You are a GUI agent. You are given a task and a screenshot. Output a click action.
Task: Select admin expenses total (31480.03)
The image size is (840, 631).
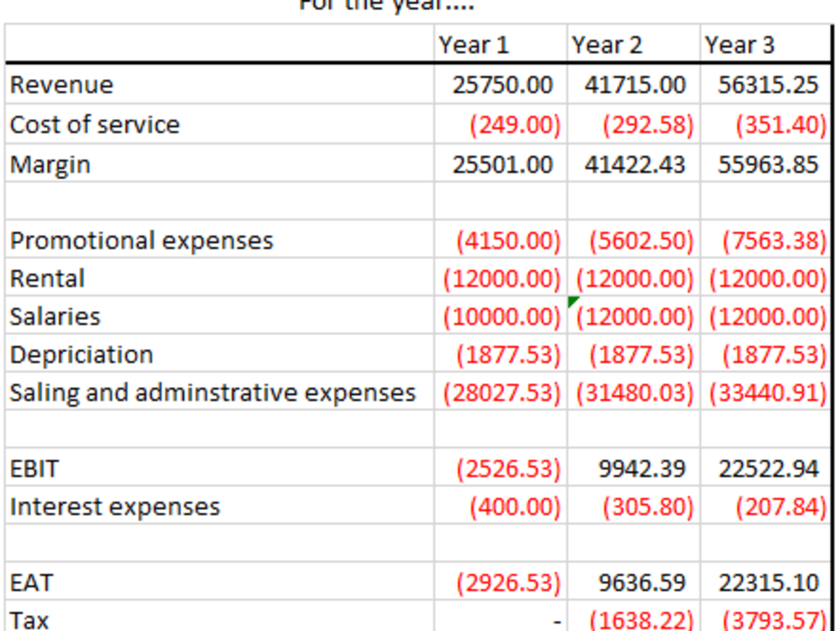[633, 392]
